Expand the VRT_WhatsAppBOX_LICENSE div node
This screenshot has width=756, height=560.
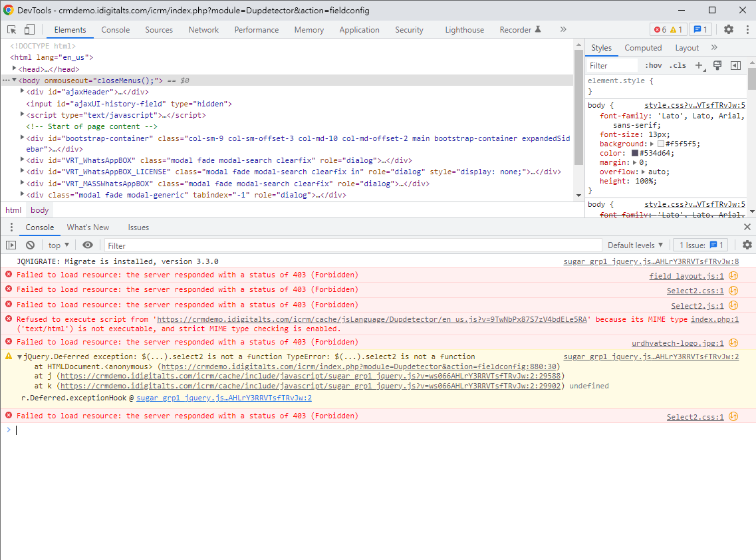pos(22,171)
